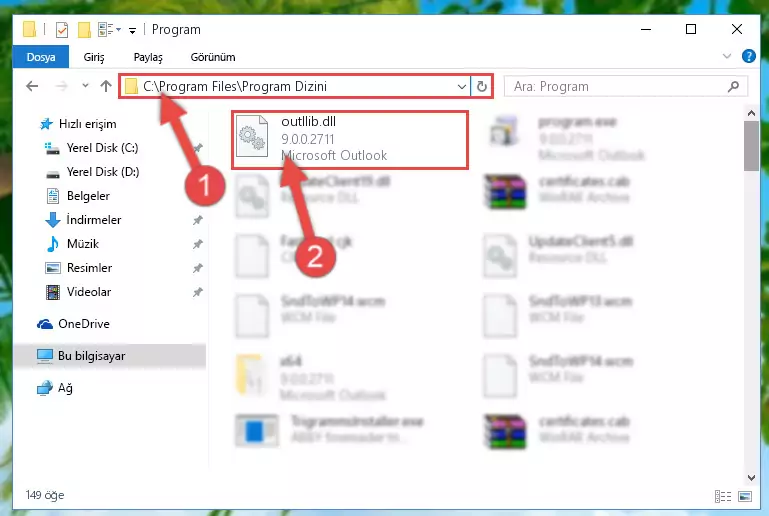Click the outllib.dll file name

[308, 122]
